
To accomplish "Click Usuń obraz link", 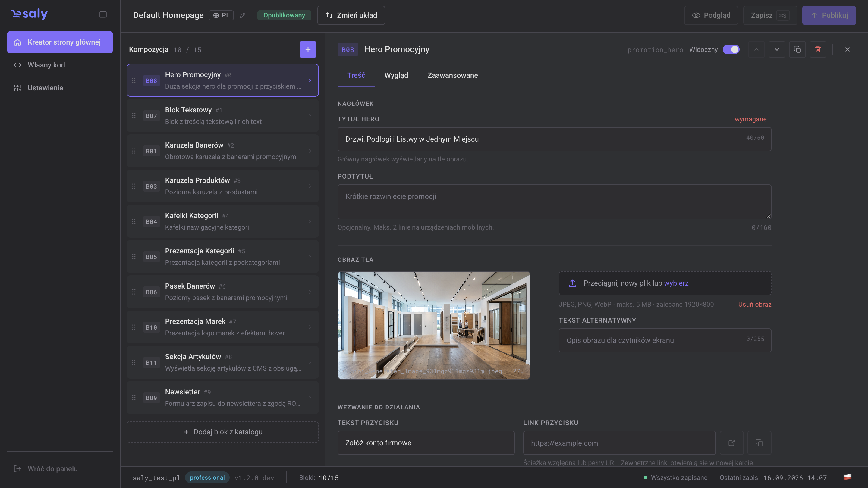I will pyautogui.click(x=754, y=305).
